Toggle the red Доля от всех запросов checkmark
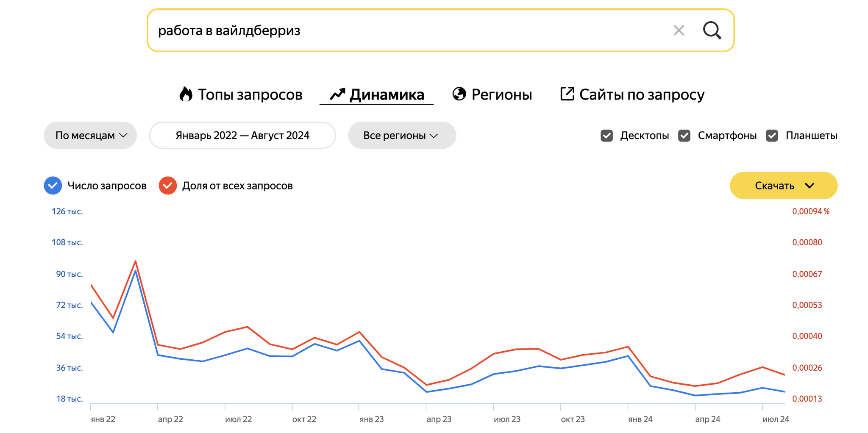This screenshot has width=868, height=433. coord(168,186)
